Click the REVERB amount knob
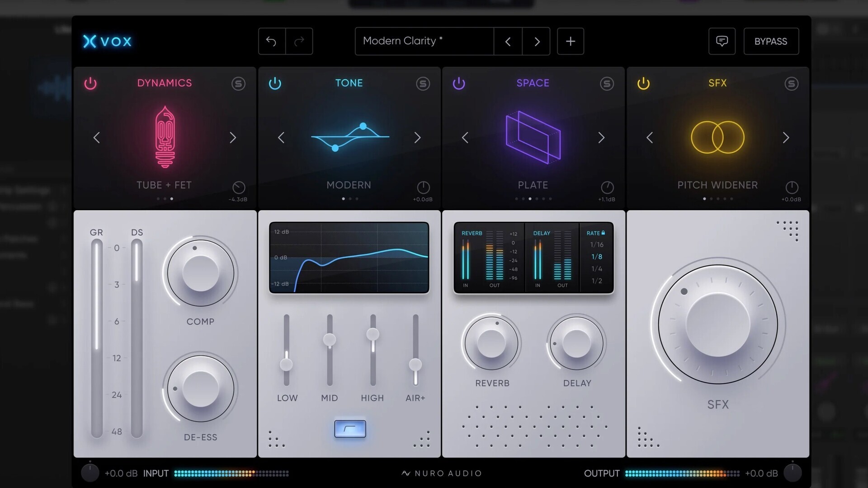Image resolution: width=868 pixels, height=488 pixels. (491, 343)
